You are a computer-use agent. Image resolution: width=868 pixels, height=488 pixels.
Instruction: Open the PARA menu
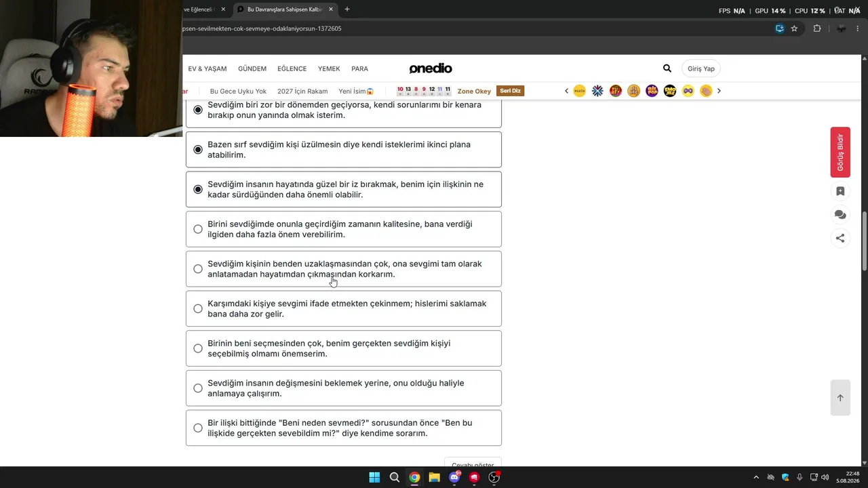[359, 68]
